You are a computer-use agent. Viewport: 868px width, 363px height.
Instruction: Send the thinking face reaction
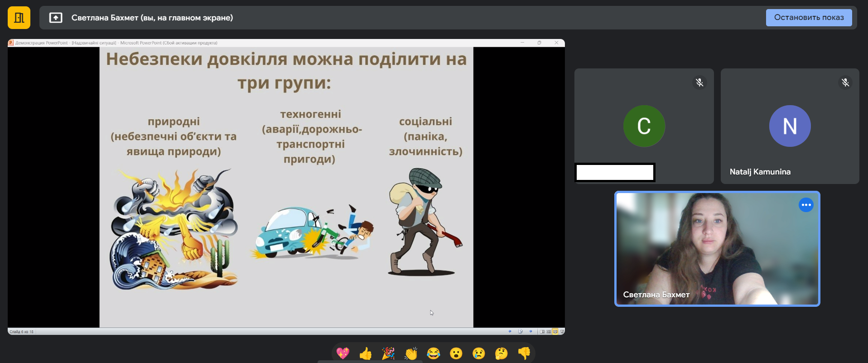click(502, 353)
